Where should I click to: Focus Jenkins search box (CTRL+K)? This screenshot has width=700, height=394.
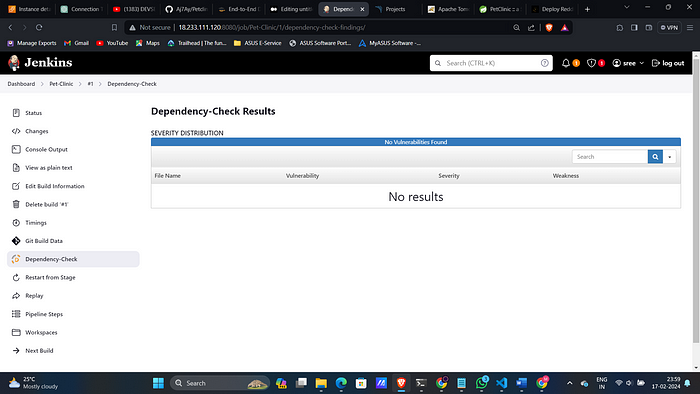[x=491, y=63]
